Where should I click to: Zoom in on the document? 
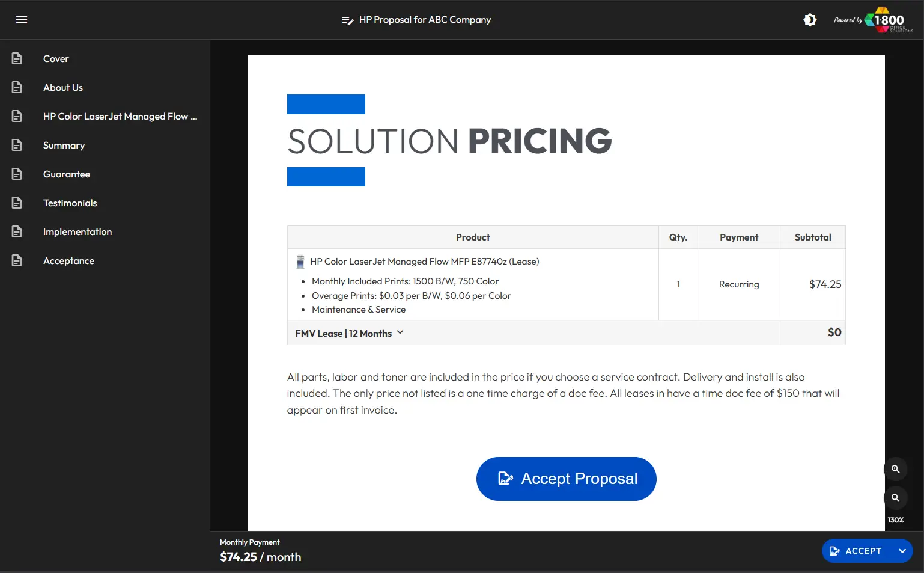(895, 469)
